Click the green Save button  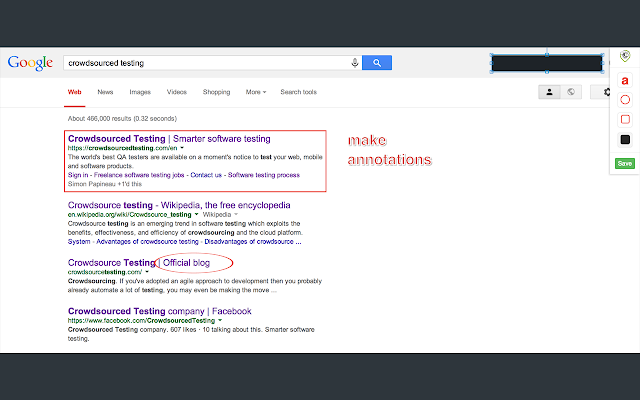(625, 163)
